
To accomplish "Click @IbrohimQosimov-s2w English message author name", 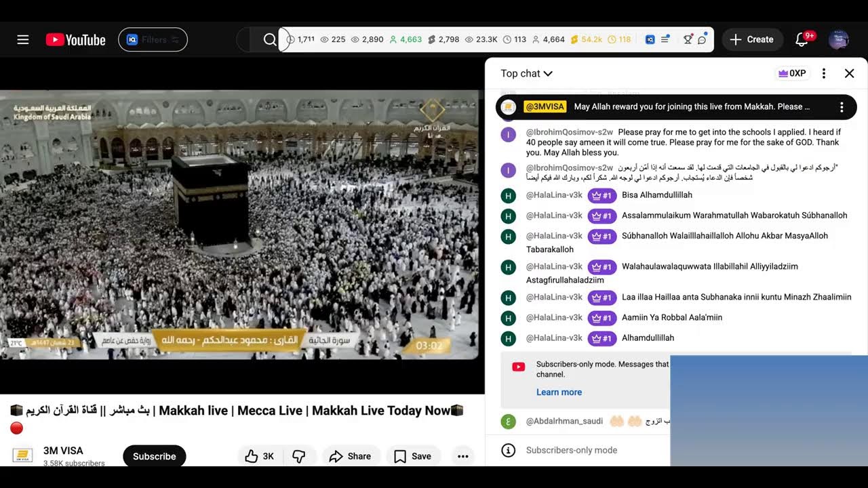I will tap(570, 132).
